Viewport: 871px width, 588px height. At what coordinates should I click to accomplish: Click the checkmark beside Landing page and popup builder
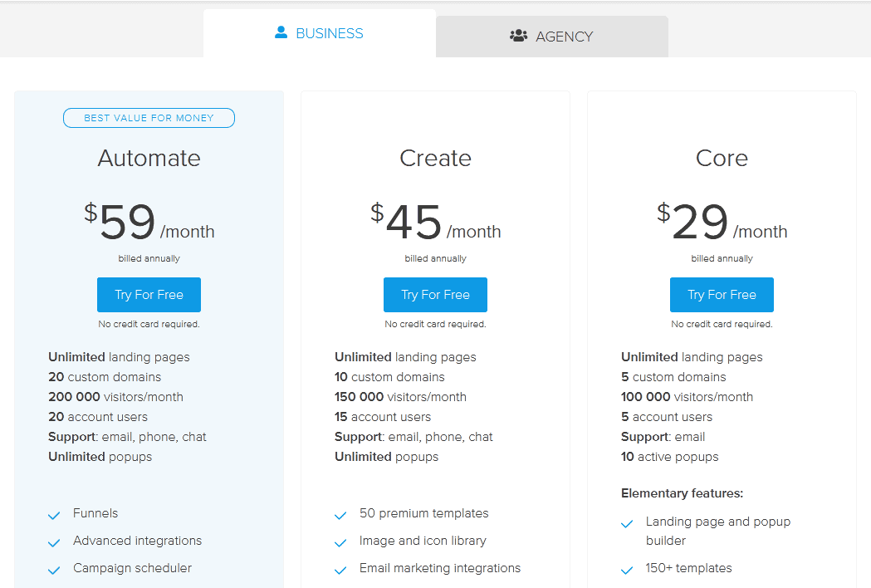tap(627, 524)
